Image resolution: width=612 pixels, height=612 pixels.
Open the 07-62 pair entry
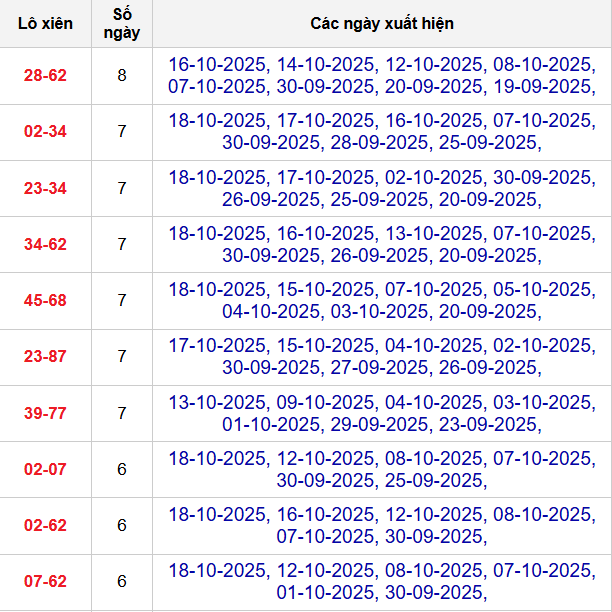pyautogui.click(x=45, y=581)
